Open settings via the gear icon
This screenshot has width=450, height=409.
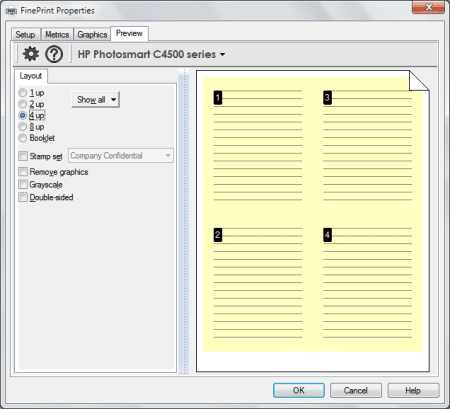pyautogui.click(x=31, y=54)
